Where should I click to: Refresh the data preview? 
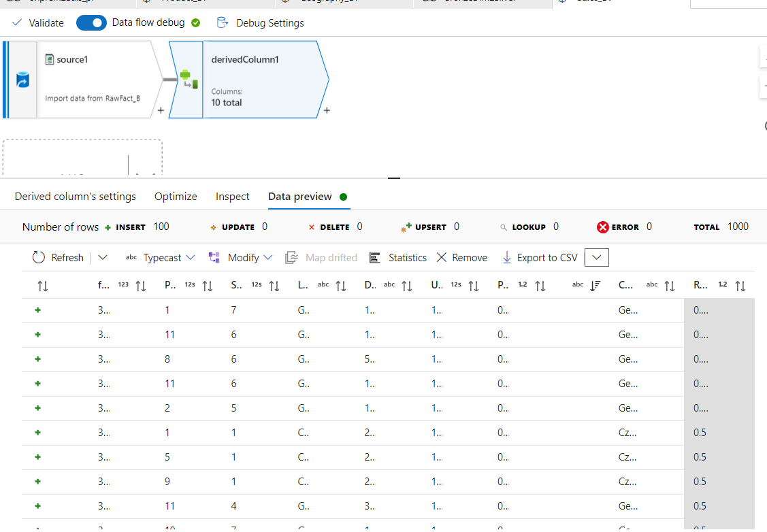[x=58, y=258]
